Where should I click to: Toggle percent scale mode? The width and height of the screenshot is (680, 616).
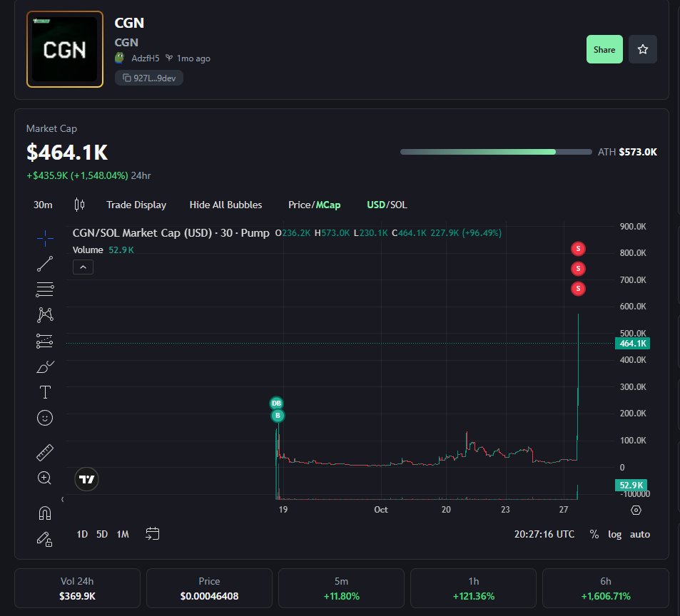click(x=594, y=534)
